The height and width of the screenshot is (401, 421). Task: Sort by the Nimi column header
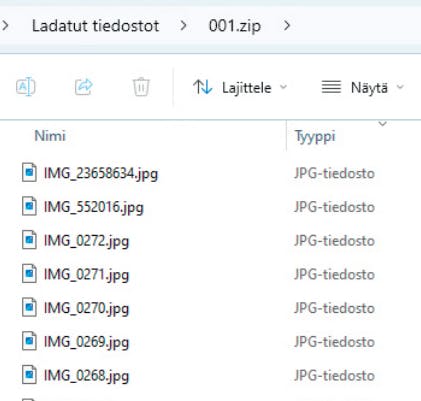click(50, 136)
